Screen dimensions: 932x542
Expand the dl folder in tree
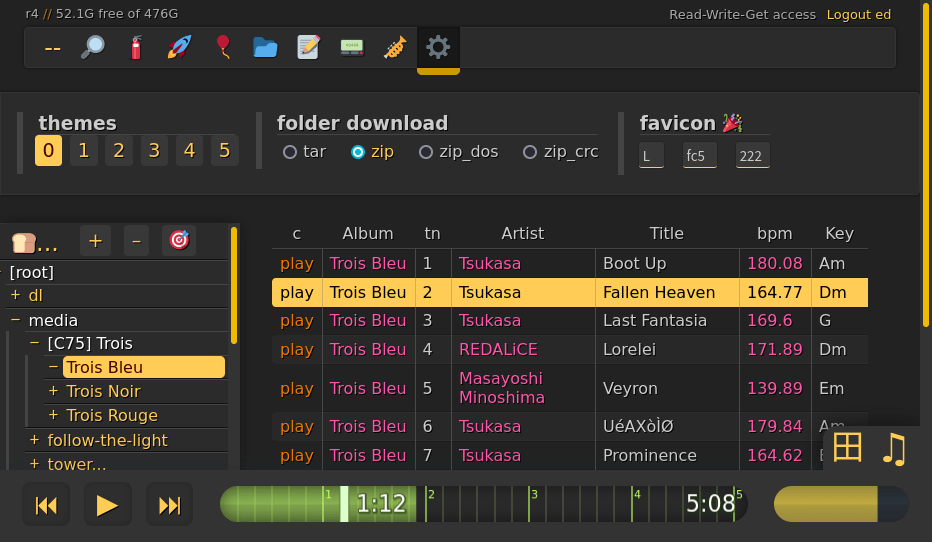[15, 295]
